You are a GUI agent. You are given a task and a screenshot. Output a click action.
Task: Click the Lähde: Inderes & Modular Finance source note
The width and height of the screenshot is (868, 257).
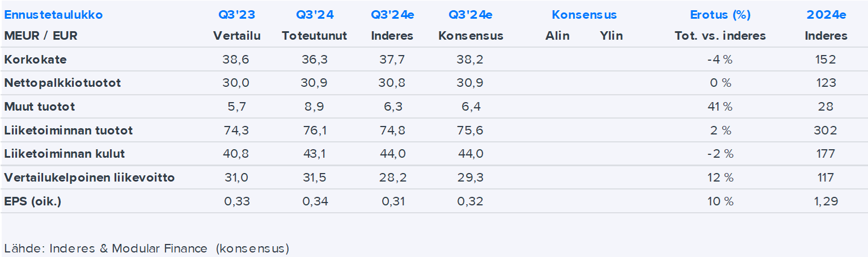coord(146,248)
